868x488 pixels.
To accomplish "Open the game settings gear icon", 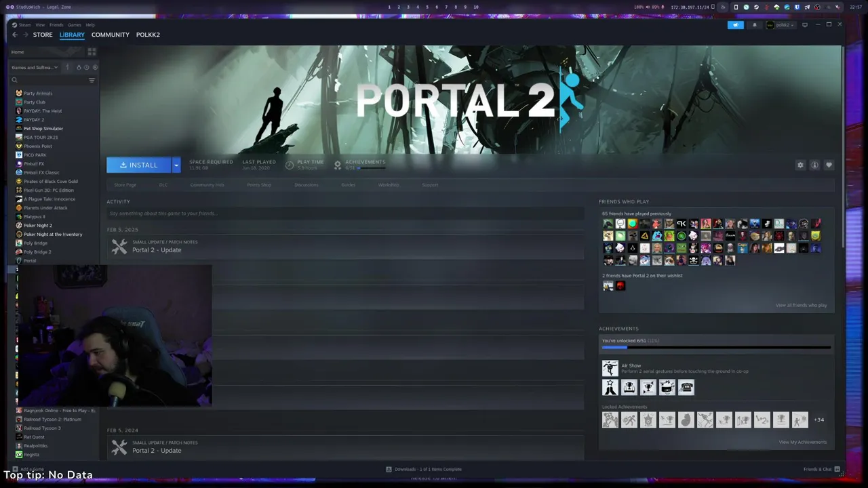I will point(800,165).
